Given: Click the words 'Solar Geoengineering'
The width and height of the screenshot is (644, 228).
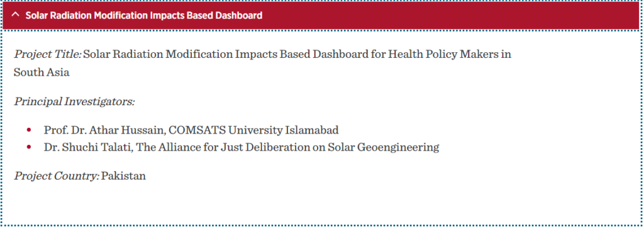Looking at the screenshot, I should (384, 147).
